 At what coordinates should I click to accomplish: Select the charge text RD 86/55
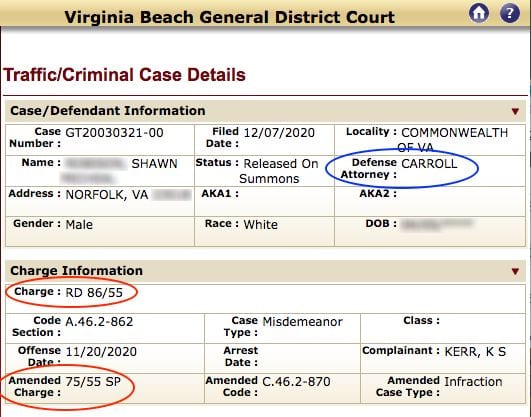[94, 292]
